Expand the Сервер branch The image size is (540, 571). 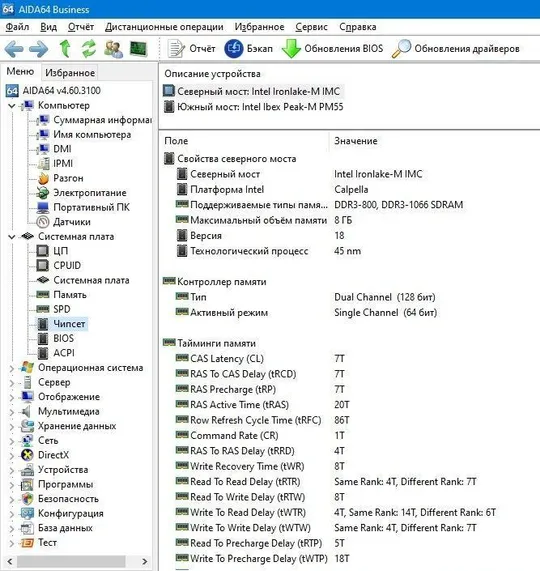tap(12, 383)
